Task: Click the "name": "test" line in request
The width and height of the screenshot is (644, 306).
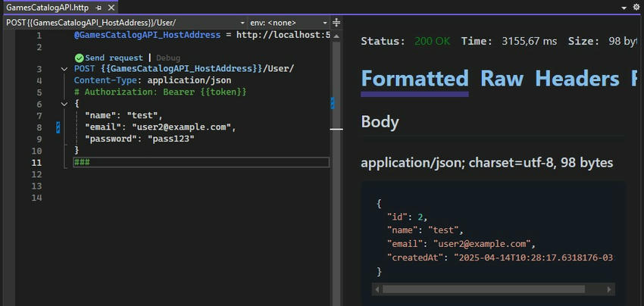Action: point(123,116)
